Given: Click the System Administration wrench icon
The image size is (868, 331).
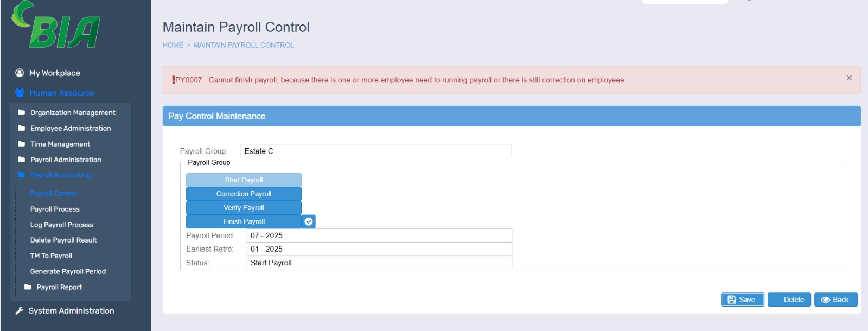Looking at the screenshot, I should click(x=20, y=311).
